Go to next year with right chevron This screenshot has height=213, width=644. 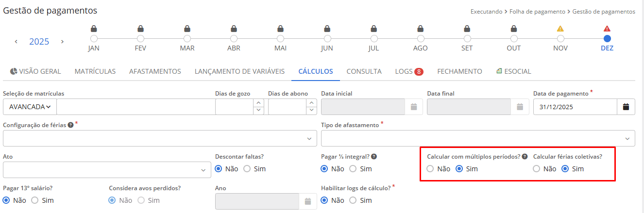pos(62,42)
